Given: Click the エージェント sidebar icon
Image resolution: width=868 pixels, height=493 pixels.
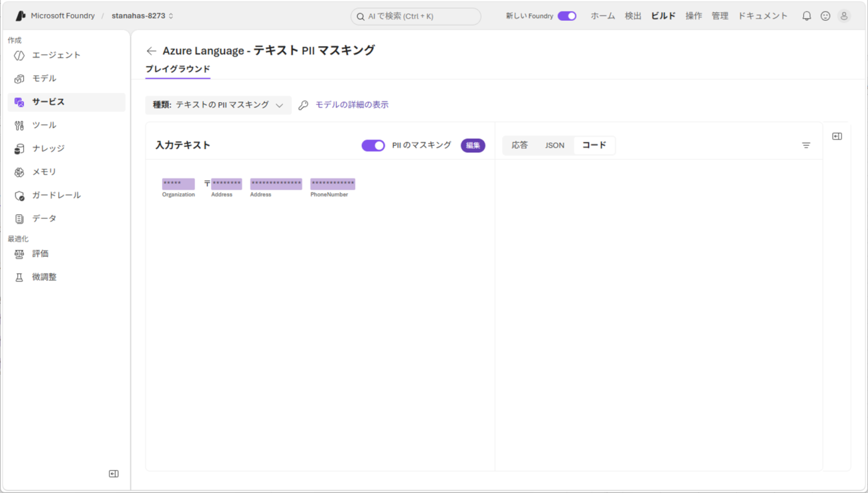Looking at the screenshot, I should coord(19,55).
